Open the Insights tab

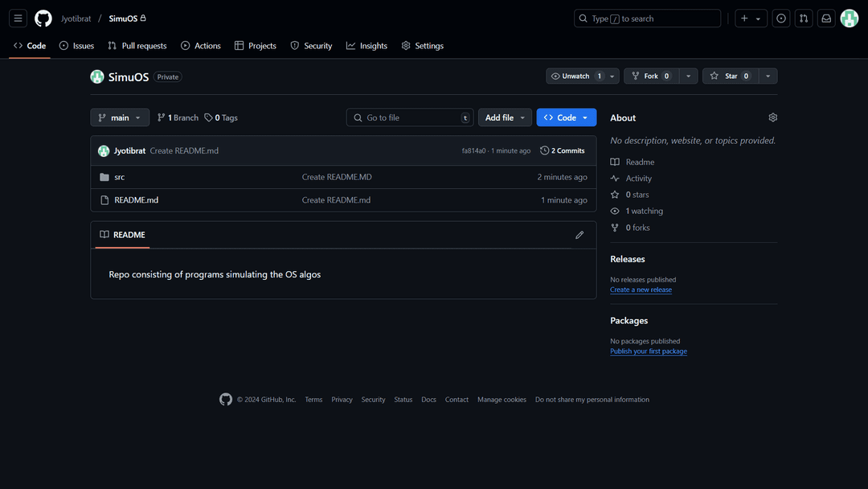pyautogui.click(x=366, y=45)
